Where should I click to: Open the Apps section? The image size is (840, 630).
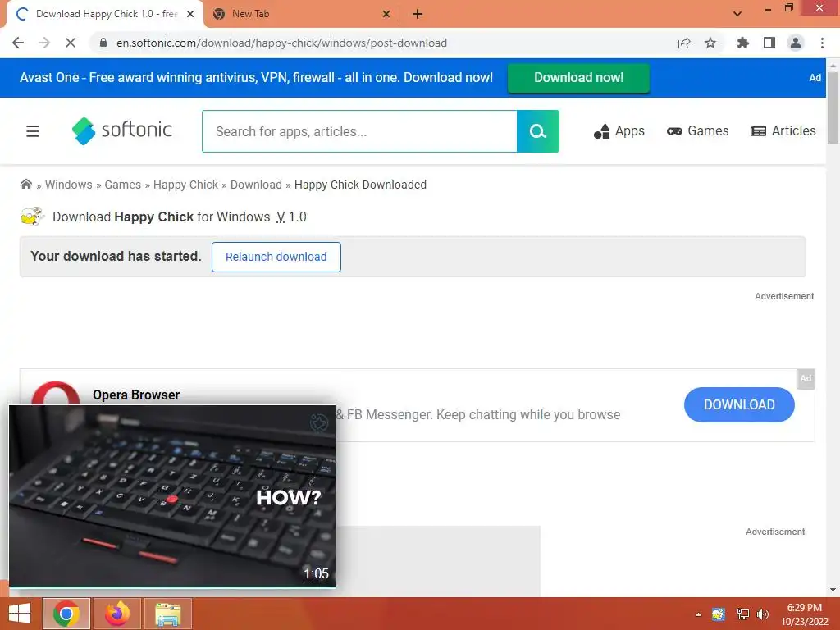point(619,131)
